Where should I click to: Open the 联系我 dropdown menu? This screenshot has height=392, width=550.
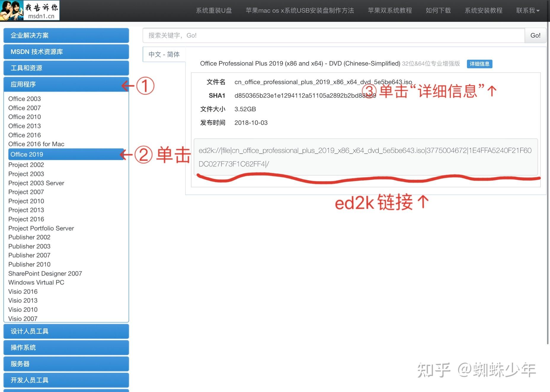[x=528, y=10]
